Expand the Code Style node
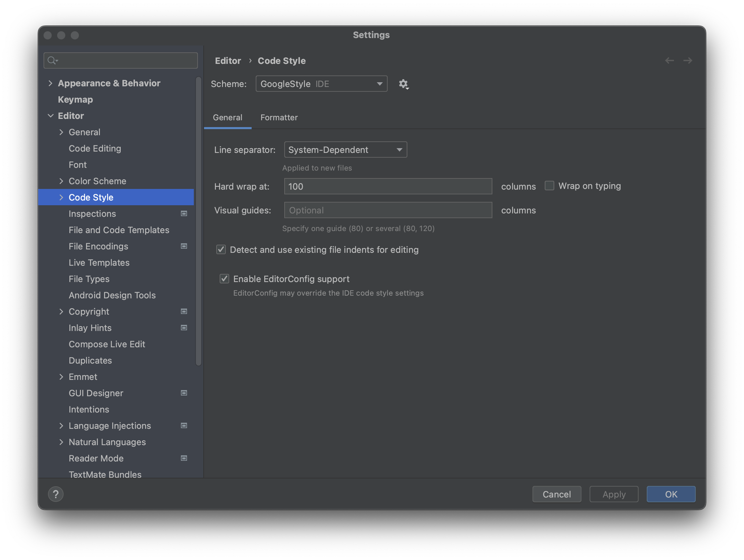This screenshot has width=744, height=560. [x=61, y=197]
